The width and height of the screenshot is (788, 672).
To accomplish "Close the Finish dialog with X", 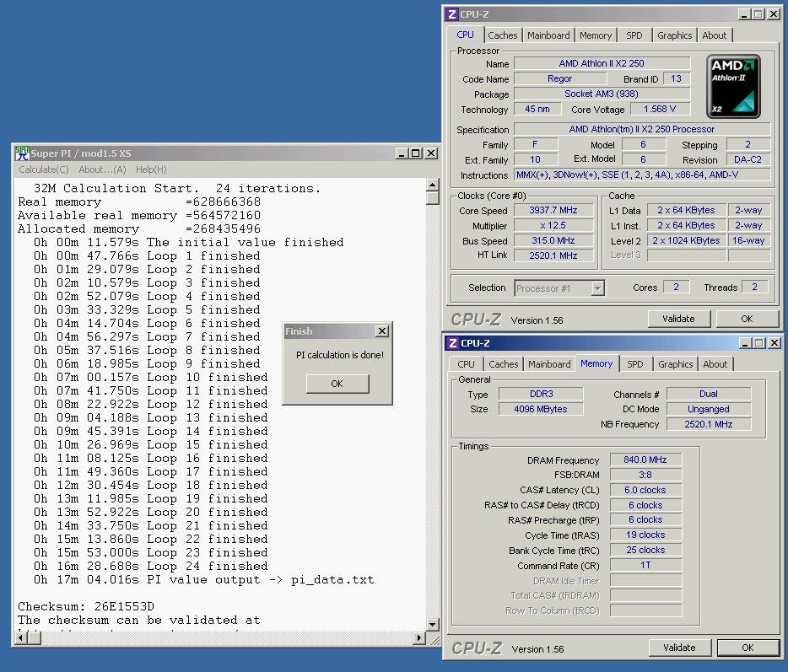I will tap(382, 331).
